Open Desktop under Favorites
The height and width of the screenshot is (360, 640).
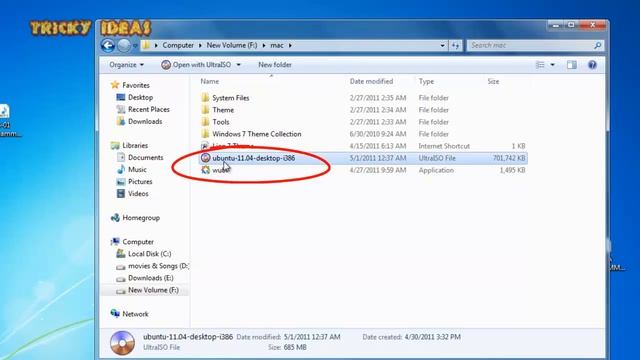(x=140, y=98)
